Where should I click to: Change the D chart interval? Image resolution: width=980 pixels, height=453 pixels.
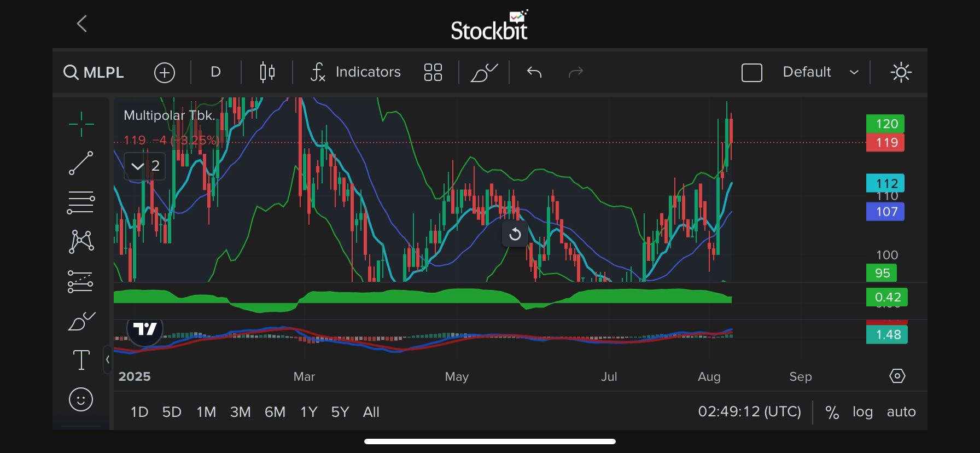tap(215, 72)
